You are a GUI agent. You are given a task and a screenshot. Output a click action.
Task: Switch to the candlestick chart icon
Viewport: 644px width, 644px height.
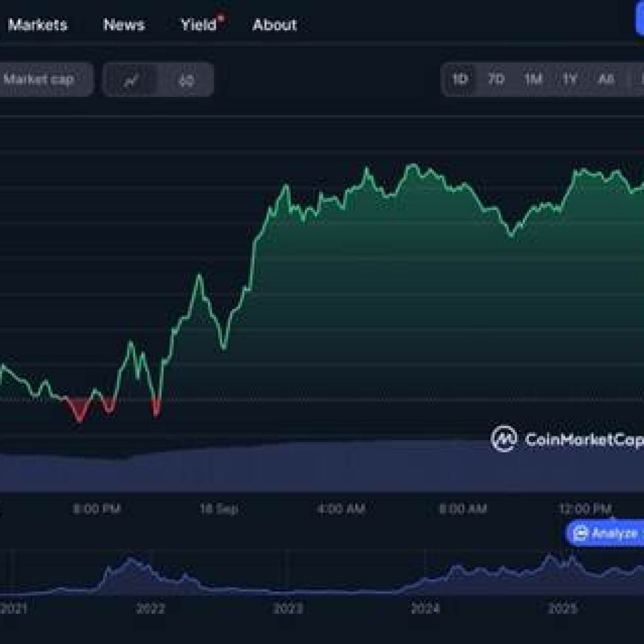point(186,80)
